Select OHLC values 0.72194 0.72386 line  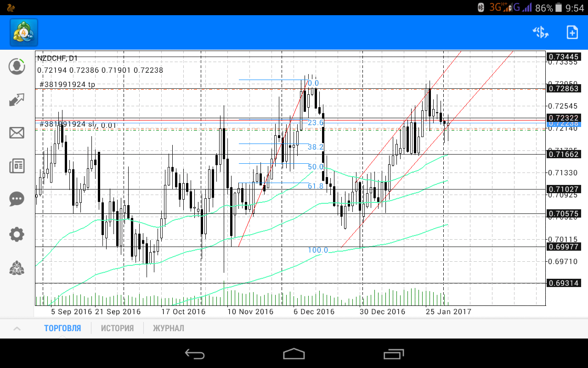point(100,70)
